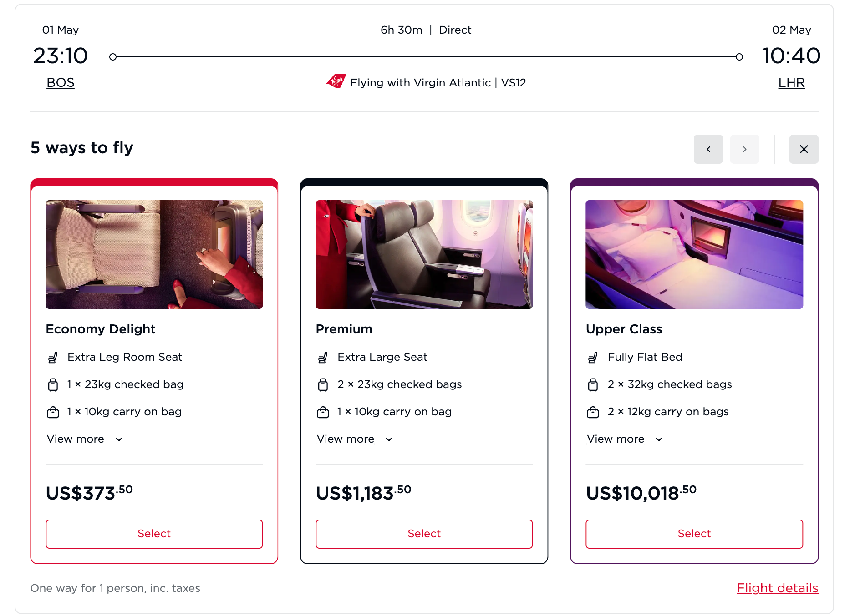Screen dimensions: 855x616
Task: Close the fare comparison panel
Action: (804, 149)
